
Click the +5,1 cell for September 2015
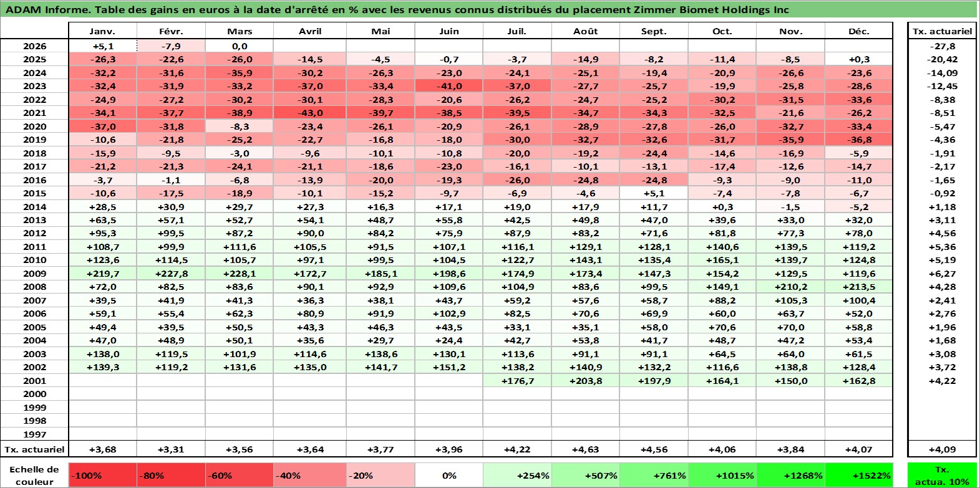(x=654, y=193)
